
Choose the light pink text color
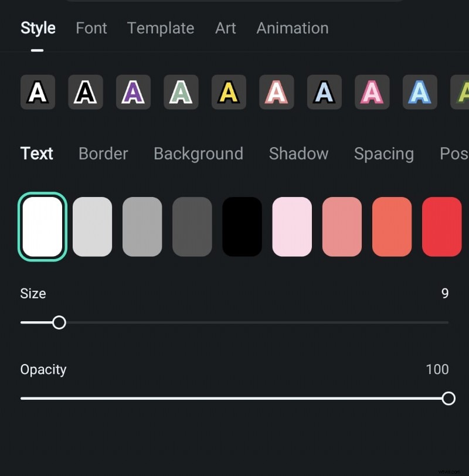[x=292, y=226]
